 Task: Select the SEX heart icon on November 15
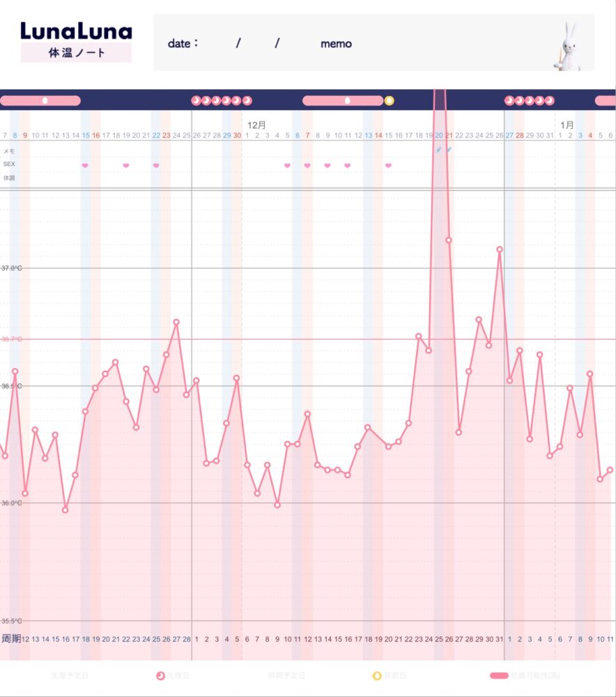85,165
